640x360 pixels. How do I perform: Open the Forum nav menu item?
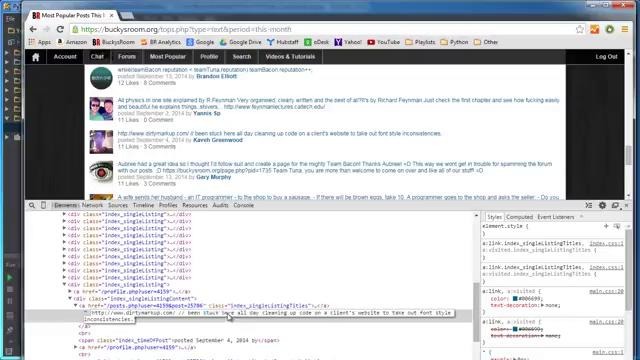tap(127, 57)
